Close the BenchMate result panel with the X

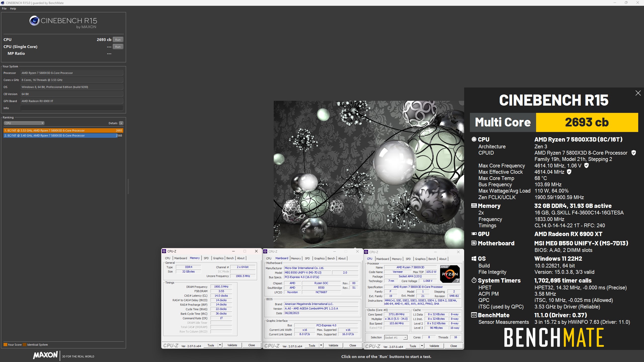click(x=638, y=93)
